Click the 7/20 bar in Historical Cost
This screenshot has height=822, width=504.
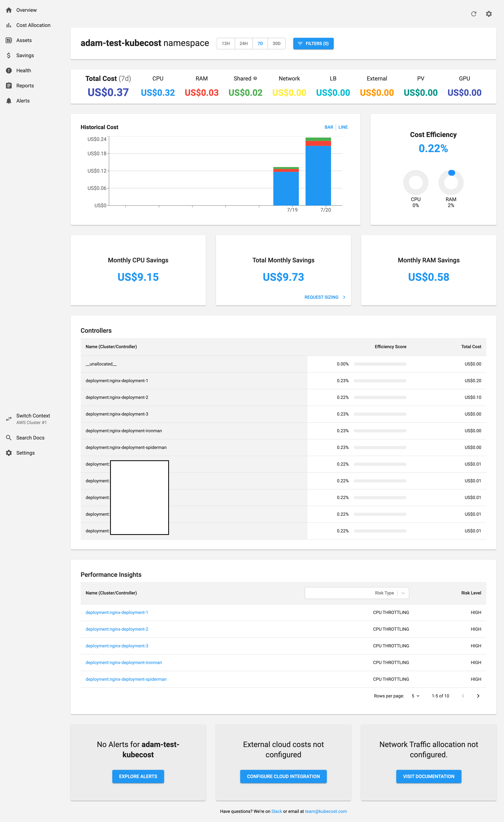point(318,171)
